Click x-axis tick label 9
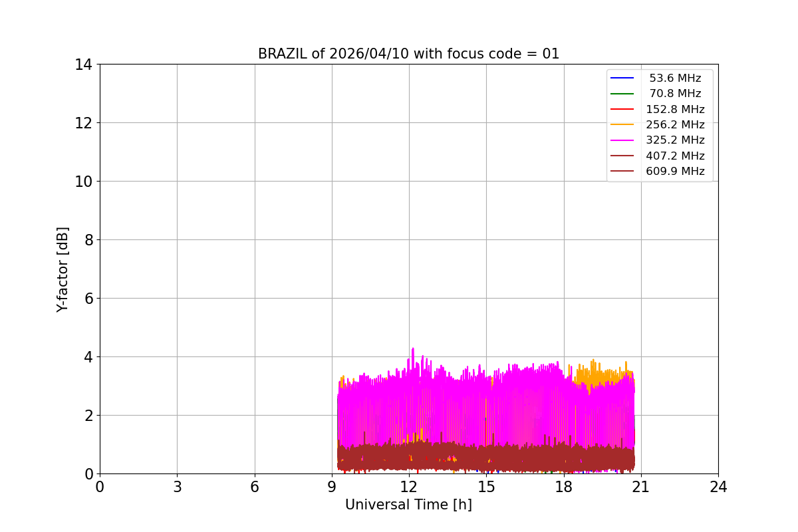Image resolution: width=798 pixels, height=532 pixels. 332,487
